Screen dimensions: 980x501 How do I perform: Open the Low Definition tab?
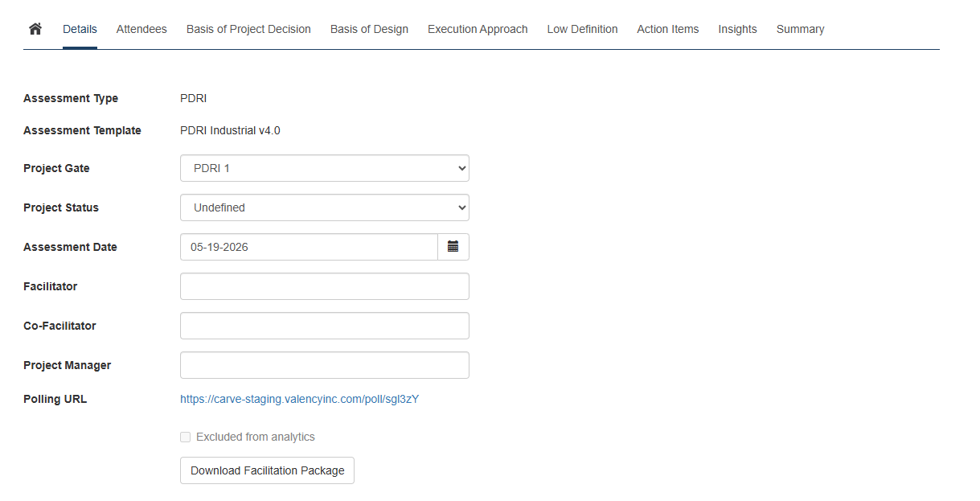click(582, 29)
